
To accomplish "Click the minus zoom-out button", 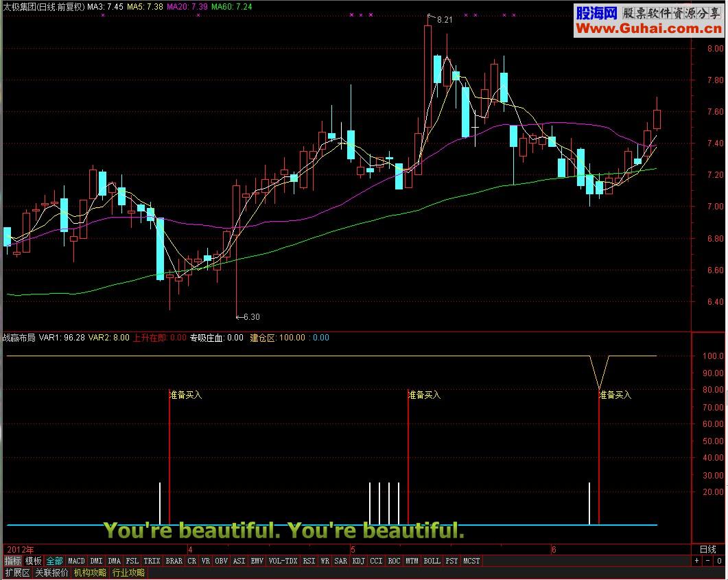I will pyautogui.click(x=708, y=561).
